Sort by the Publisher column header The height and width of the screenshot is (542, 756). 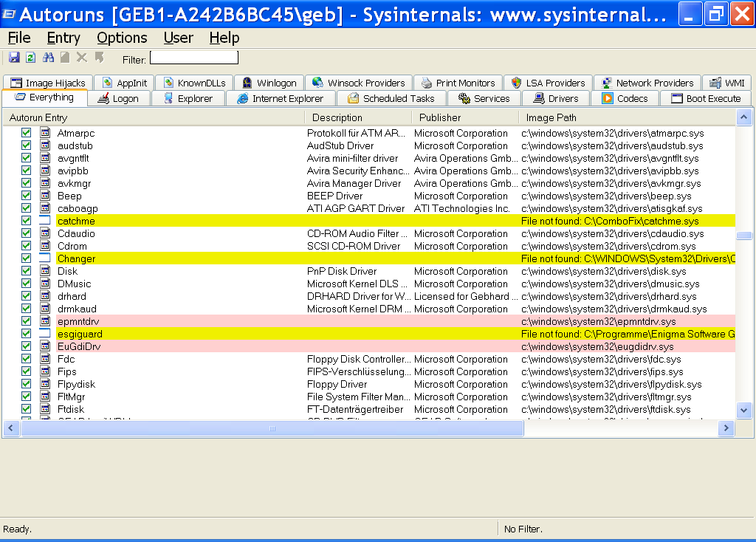(x=465, y=117)
